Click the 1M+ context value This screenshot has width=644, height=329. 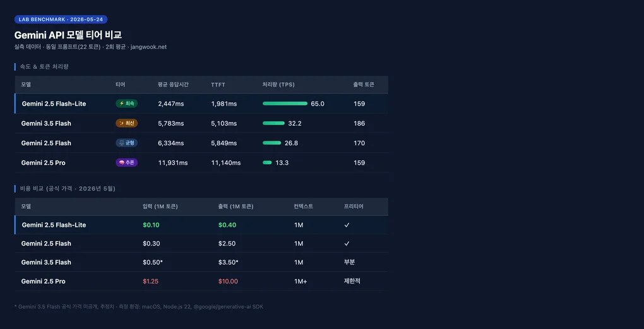[x=301, y=282]
